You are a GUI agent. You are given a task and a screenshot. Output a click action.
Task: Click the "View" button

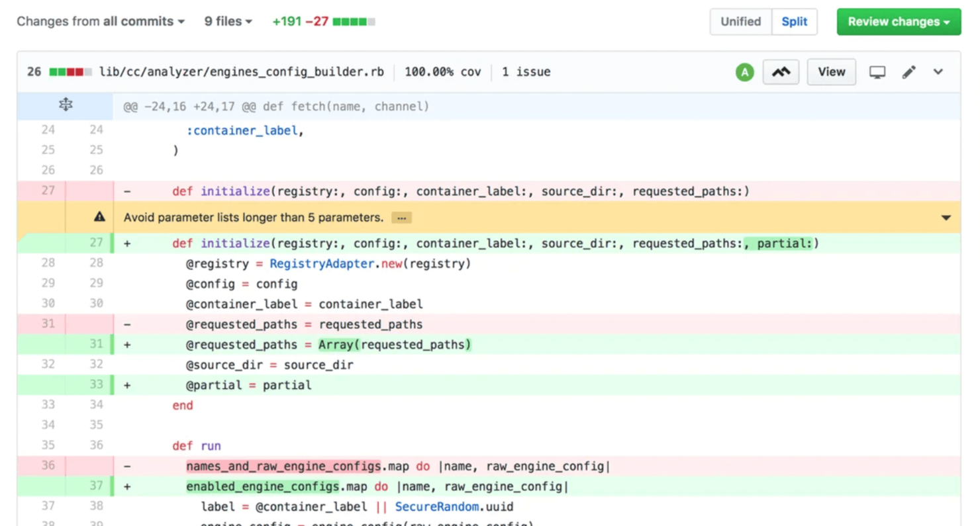pyautogui.click(x=831, y=71)
